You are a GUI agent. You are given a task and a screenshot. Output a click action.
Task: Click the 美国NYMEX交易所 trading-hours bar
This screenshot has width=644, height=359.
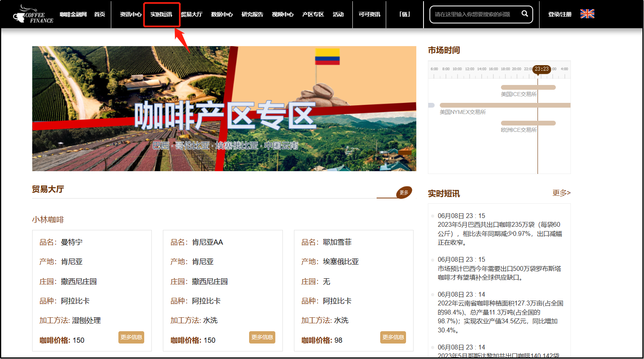505,105
